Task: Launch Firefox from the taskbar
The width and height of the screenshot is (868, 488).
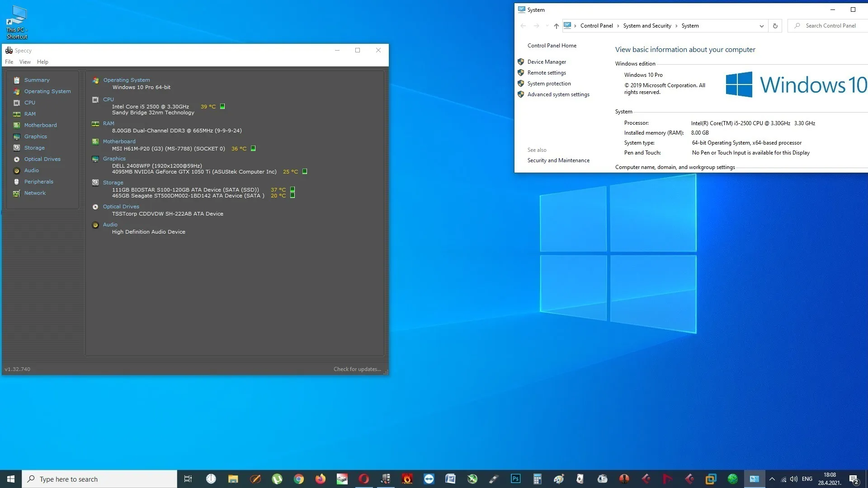Action: pos(320,479)
